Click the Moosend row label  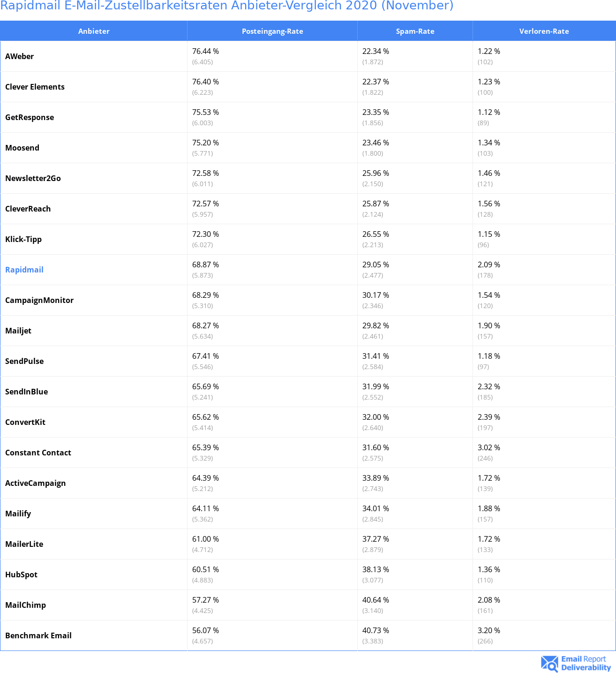pyautogui.click(x=23, y=148)
